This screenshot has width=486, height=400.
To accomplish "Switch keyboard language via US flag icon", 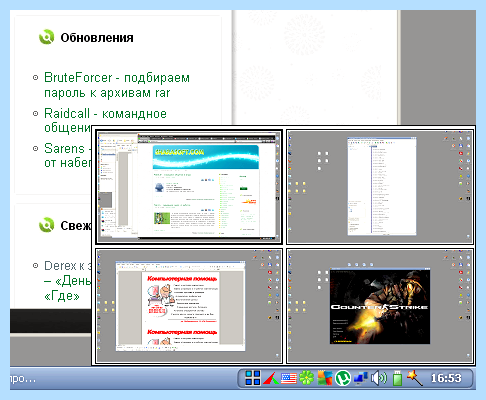I will point(288,378).
